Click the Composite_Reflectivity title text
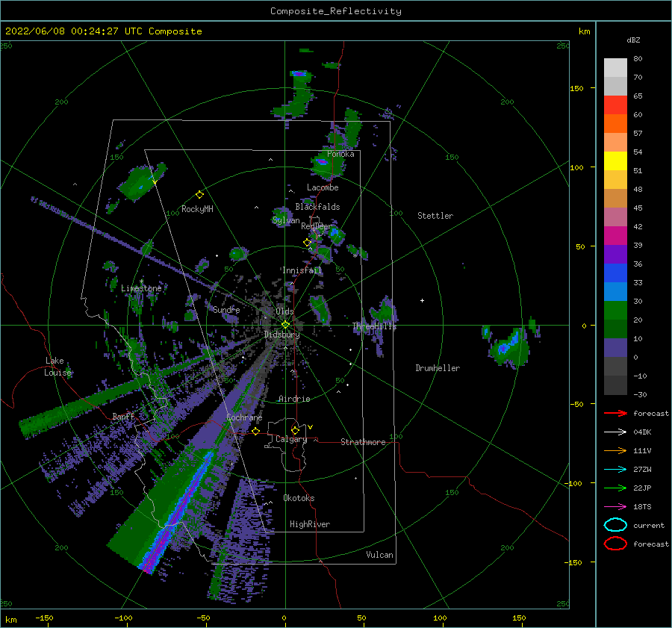 (335, 11)
